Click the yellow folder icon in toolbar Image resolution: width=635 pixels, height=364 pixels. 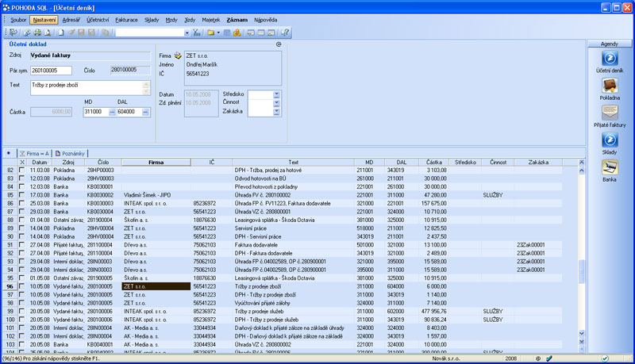click(210, 33)
